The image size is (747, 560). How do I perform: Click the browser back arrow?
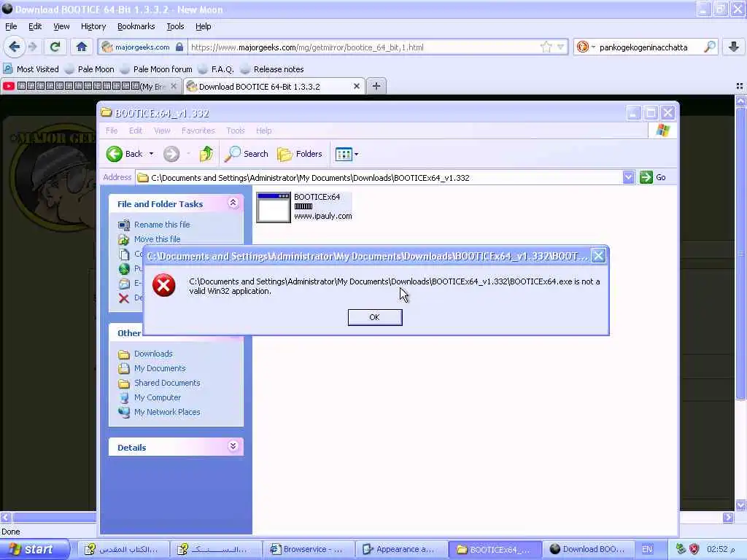[x=15, y=47]
